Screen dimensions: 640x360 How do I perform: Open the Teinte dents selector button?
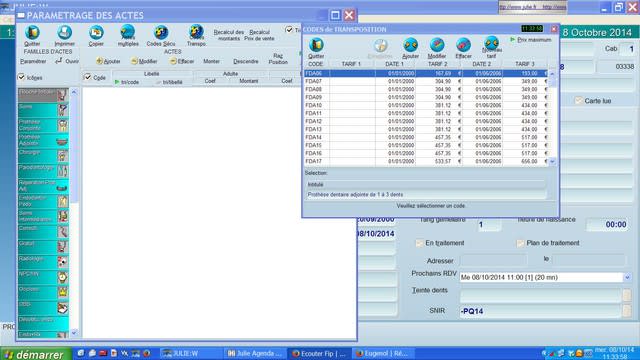coord(627,296)
